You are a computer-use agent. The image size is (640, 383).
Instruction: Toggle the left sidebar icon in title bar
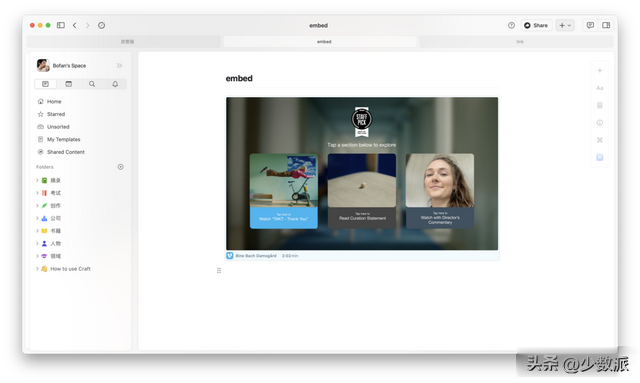(61, 25)
